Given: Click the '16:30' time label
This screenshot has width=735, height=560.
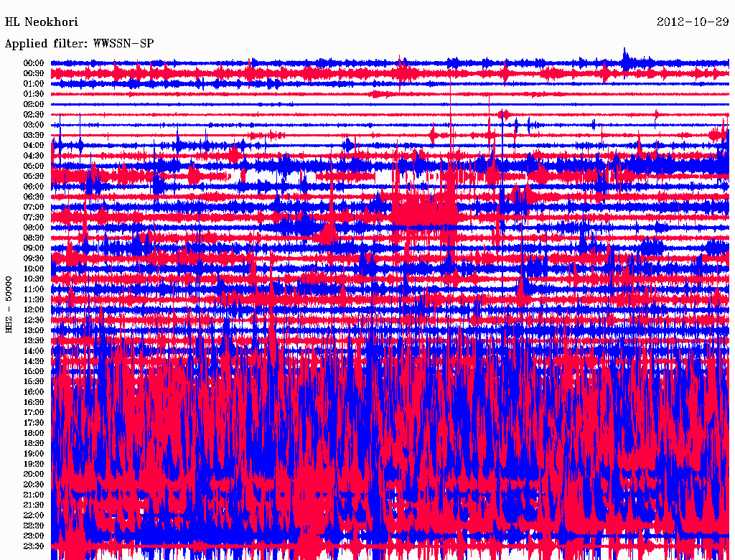Looking at the screenshot, I should click(x=34, y=403).
